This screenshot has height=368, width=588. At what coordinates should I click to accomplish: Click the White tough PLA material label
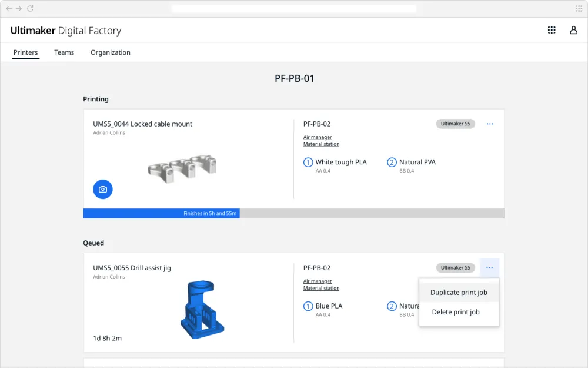pos(341,162)
